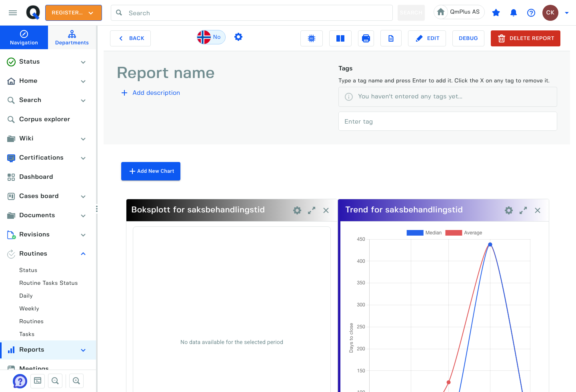
Task: Click Add description link
Action: (x=156, y=93)
